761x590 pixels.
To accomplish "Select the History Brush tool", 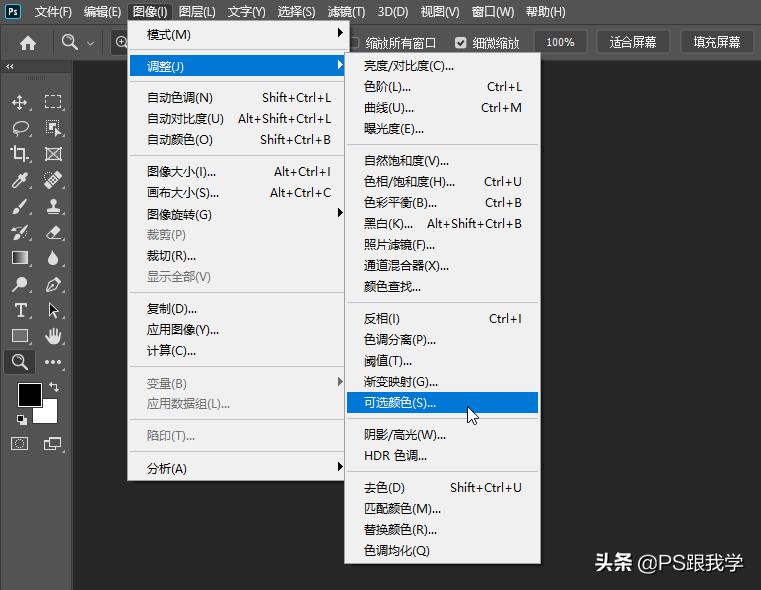I will (x=19, y=233).
